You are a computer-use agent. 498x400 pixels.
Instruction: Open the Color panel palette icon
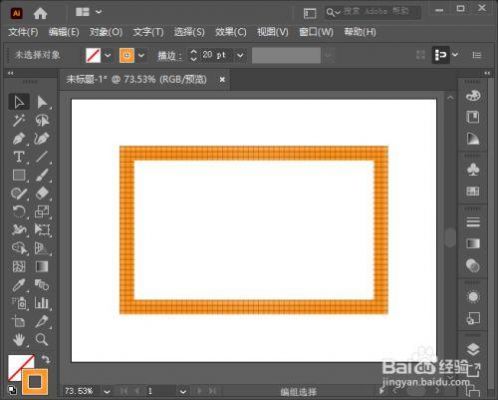tap(473, 96)
